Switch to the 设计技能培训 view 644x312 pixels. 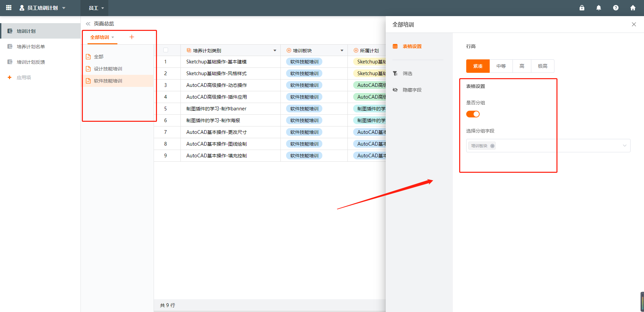click(108, 68)
